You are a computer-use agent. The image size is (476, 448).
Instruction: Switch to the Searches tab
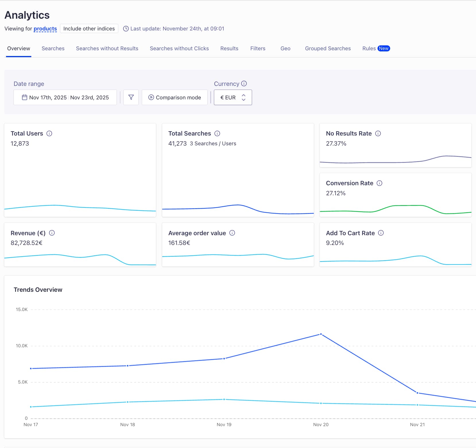53,48
